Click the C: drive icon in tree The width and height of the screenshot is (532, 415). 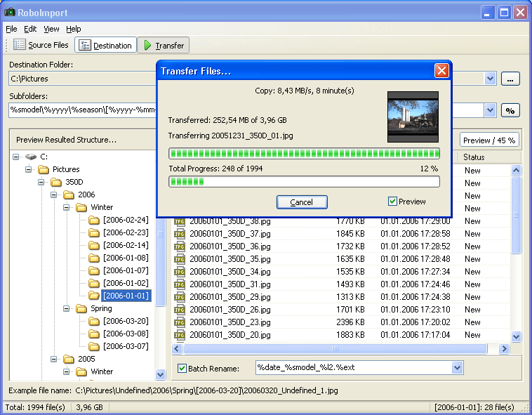click(30, 157)
